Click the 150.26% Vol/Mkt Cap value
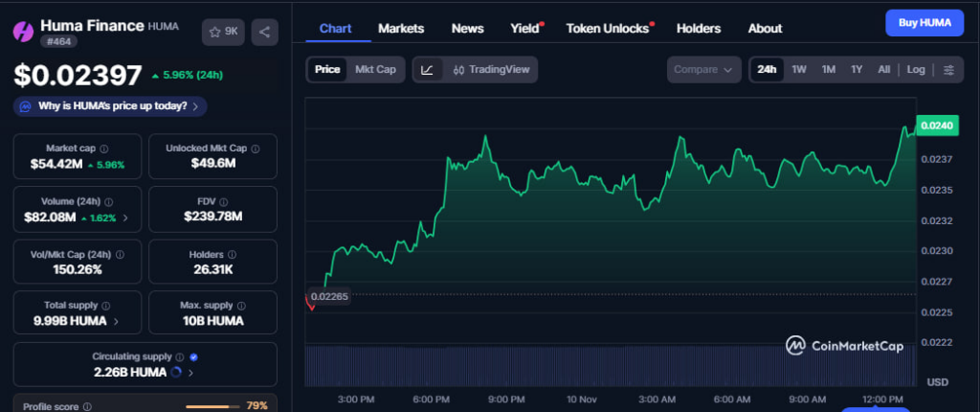Viewport: 980px width, 412px height. 78,270
